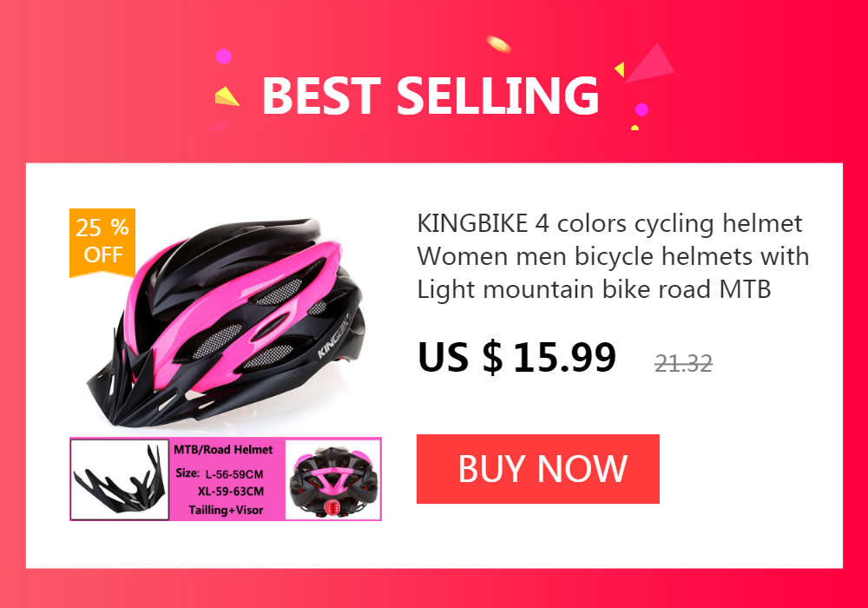The image size is (868, 608).
Task: Click the BEST SELLING banner heading
Action: click(x=431, y=96)
